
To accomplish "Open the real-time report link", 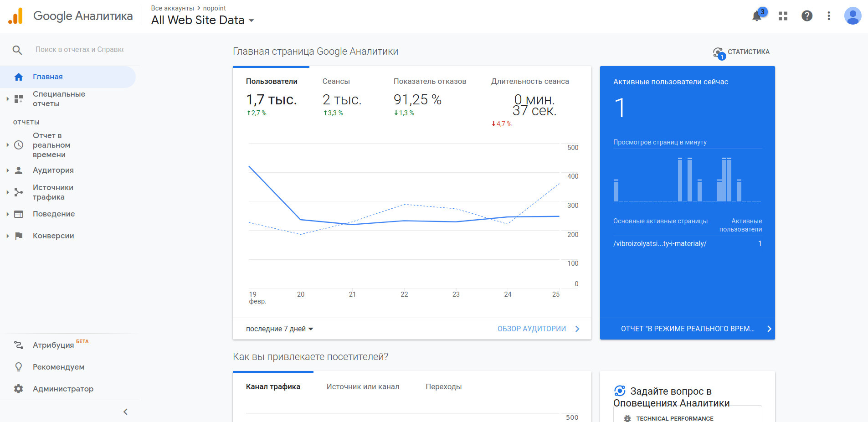I will (687, 329).
